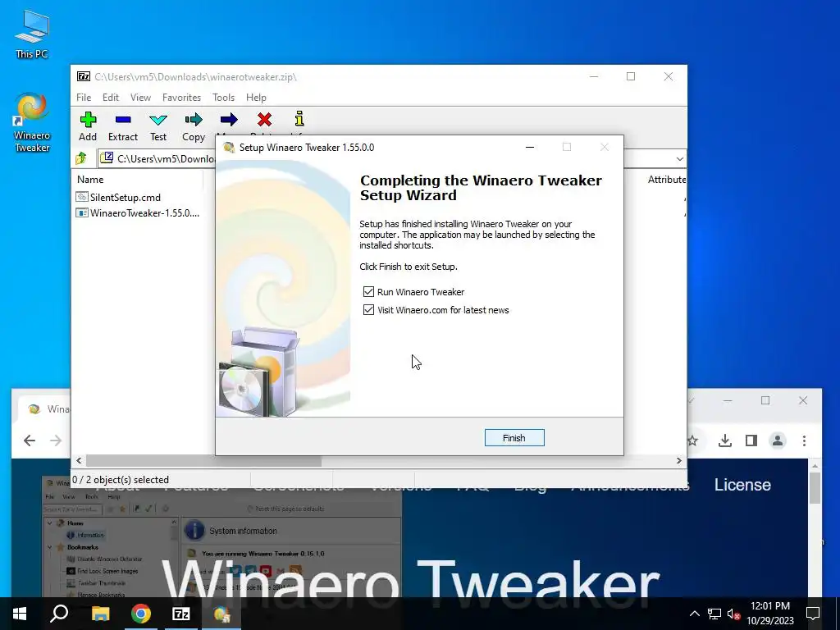Screen dimensions: 840x630
Task: Click the 7-Zip horizontal scrollbar thumb
Action: point(203,461)
